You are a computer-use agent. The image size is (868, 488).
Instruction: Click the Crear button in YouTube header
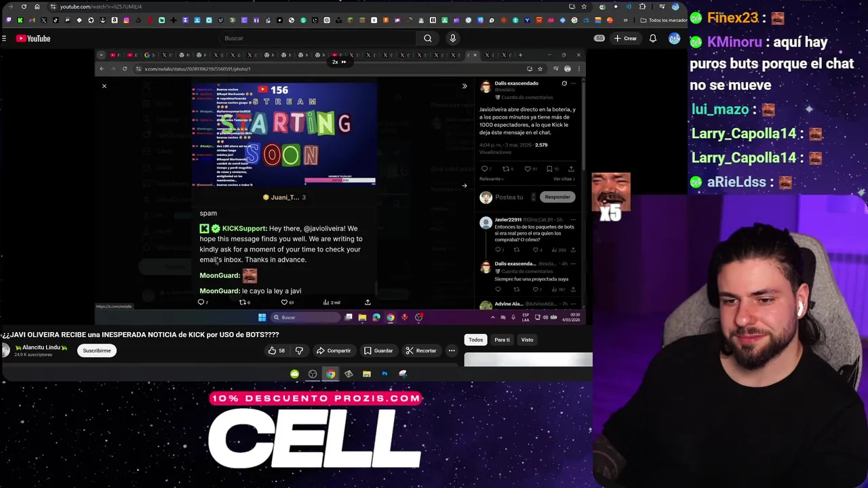[x=625, y=39]
